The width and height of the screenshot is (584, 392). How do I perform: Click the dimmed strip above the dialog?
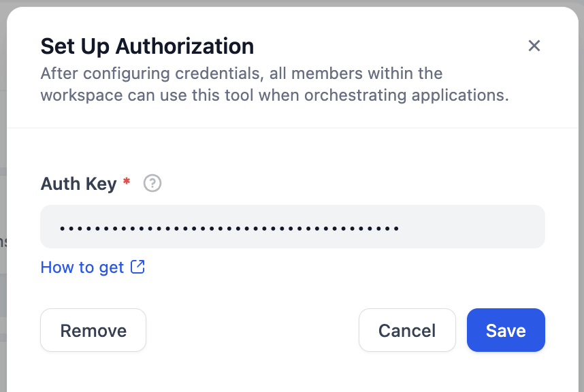coord(292,3)
